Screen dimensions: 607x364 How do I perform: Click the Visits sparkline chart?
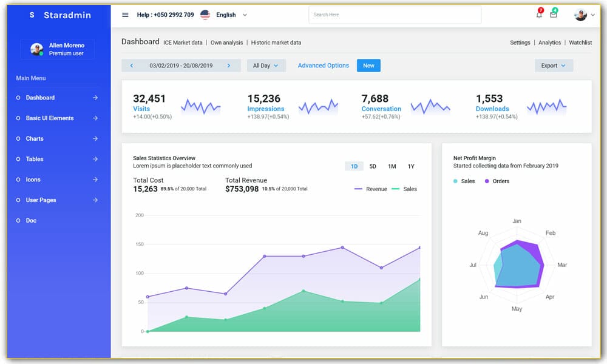coord(200,107)
